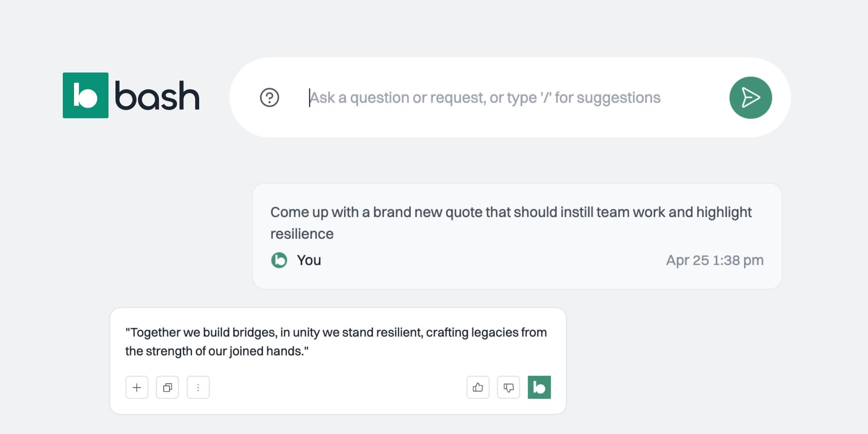
Task: Click the avatar next to You
Action: click(279, 260)
